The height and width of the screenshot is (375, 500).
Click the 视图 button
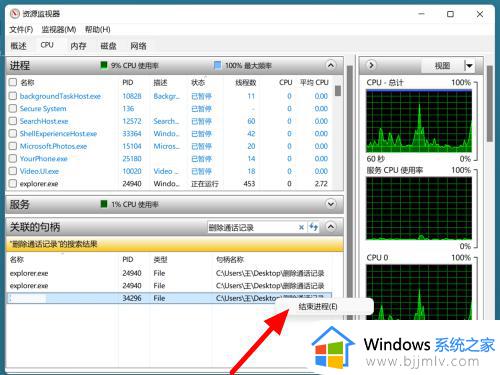pyautogui.click(x=442, y=66)
